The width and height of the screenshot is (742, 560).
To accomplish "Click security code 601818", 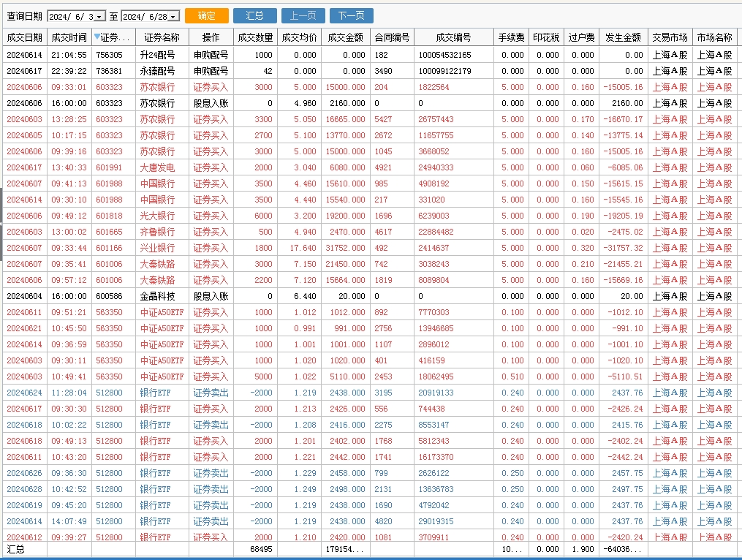I will pos(109,216).
